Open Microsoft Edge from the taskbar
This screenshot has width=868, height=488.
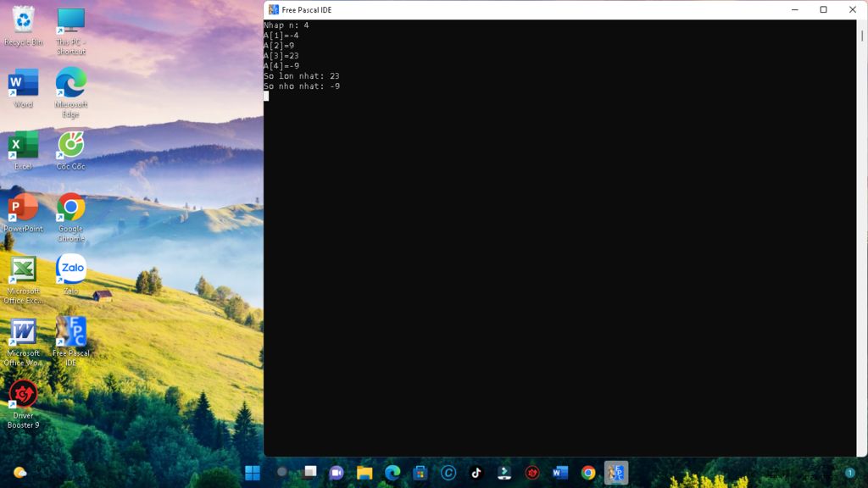(x=392, y=473)
